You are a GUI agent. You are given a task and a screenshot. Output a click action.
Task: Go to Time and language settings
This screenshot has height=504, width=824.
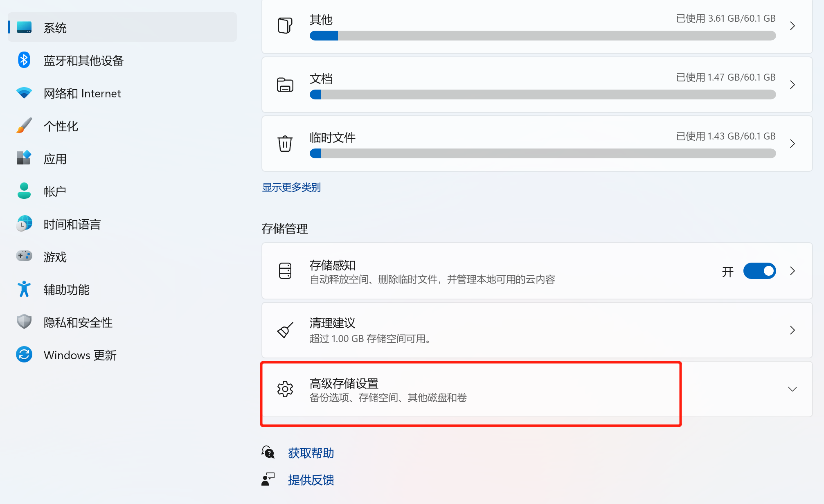[x=72, y=224]
